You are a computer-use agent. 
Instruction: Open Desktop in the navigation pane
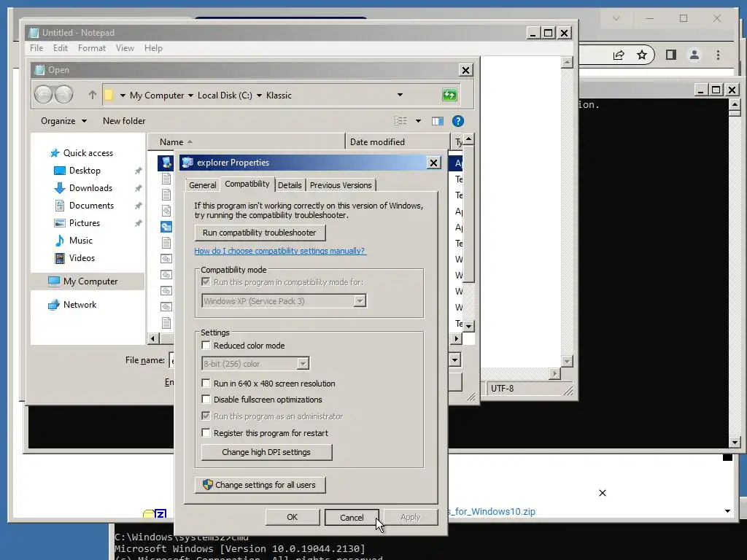85,171
